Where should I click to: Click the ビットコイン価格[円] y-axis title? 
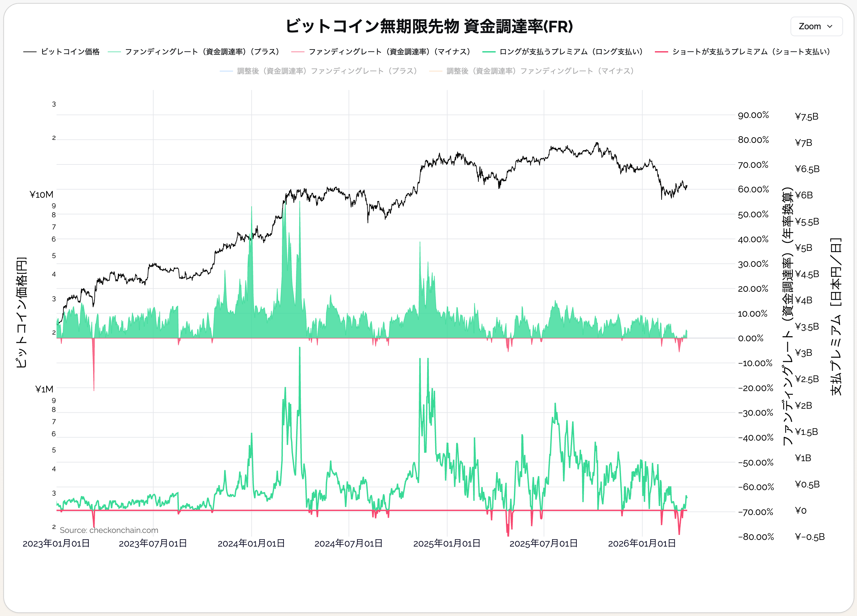click(x=22, y=312)
